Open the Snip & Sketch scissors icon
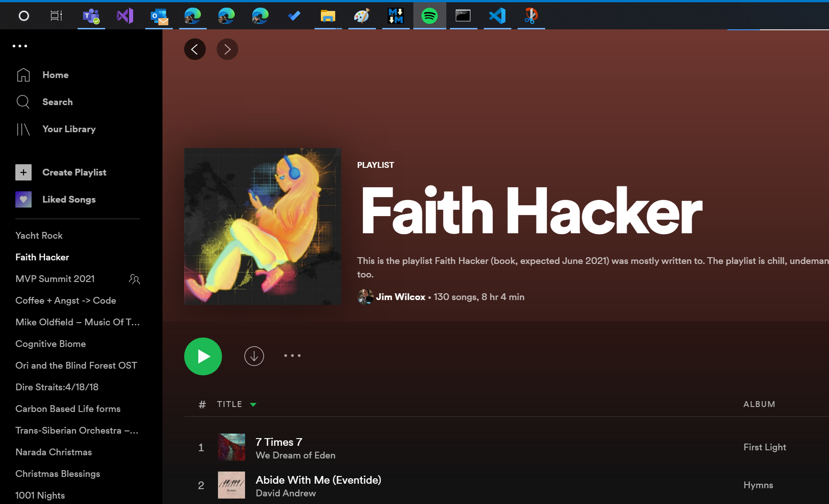This screenshot has height=504, width=829. pos(531,16)
